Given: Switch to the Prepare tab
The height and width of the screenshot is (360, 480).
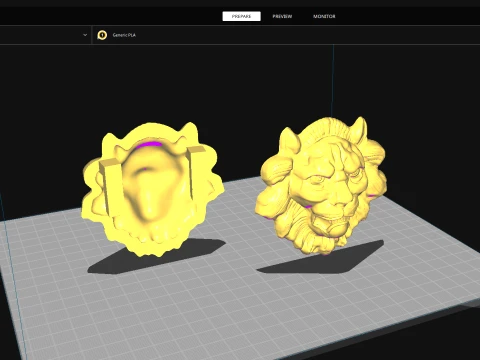Looking at the screenshot, I should tap(241, 16).
